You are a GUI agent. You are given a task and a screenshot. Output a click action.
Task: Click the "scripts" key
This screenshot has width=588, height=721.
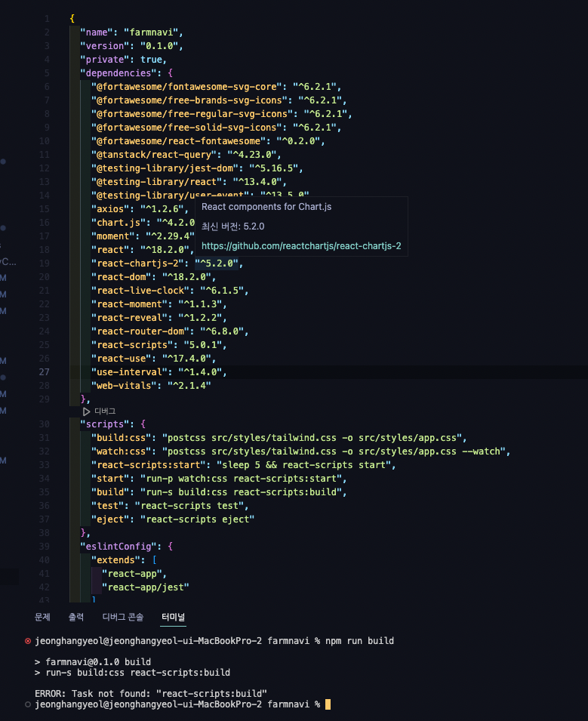tap(104, 424)
